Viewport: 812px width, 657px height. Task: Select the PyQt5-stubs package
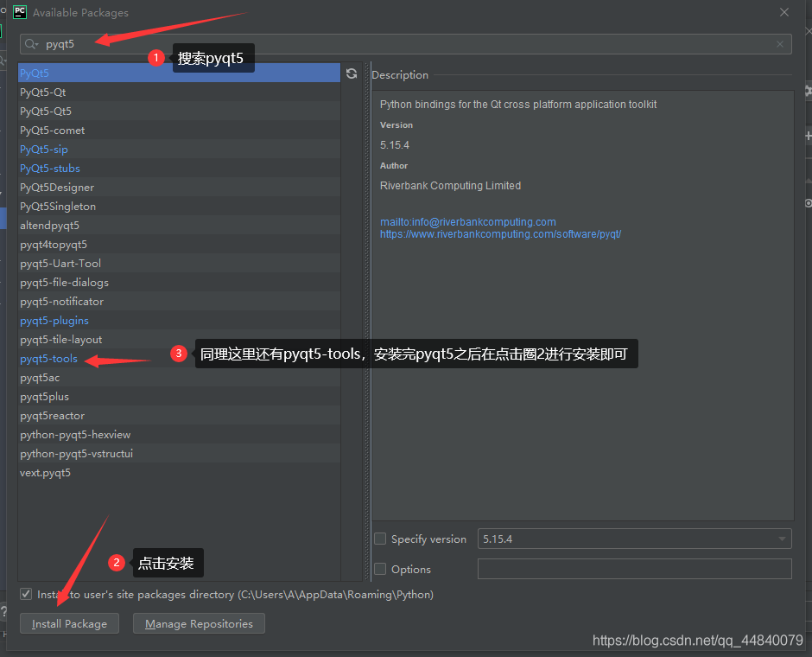[x=179, y=169]
